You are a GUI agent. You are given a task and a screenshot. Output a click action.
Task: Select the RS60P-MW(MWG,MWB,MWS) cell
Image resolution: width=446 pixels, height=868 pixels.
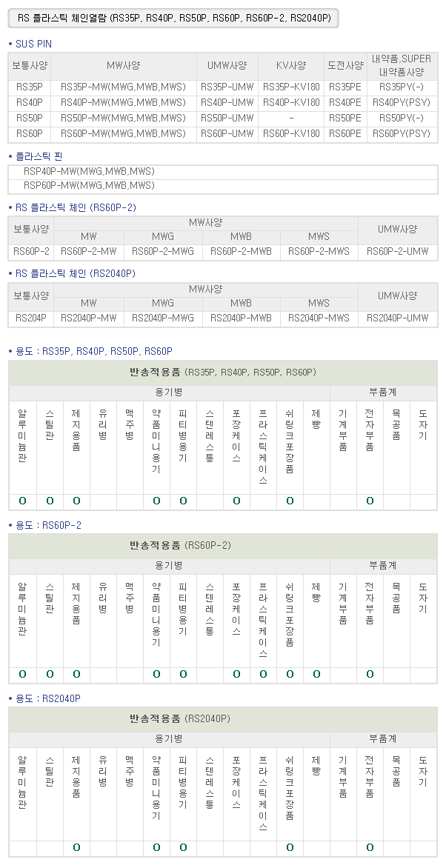[123, 133]
